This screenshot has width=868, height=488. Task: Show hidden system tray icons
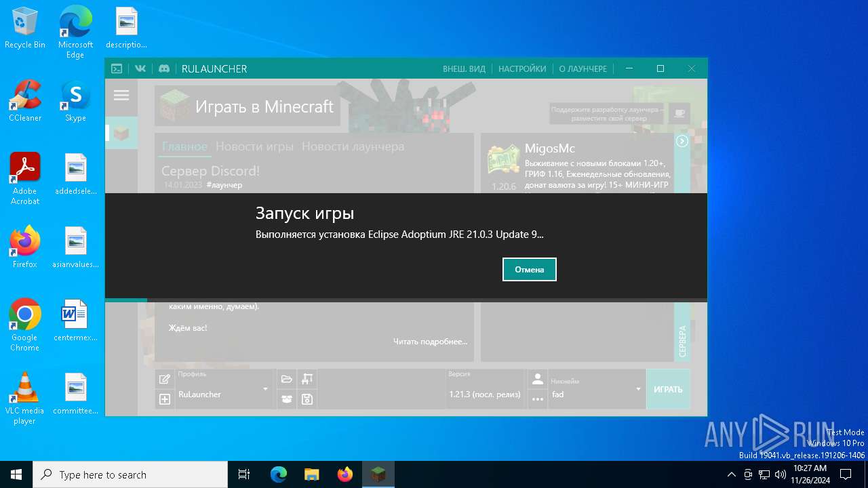click(x=731, y=474)
